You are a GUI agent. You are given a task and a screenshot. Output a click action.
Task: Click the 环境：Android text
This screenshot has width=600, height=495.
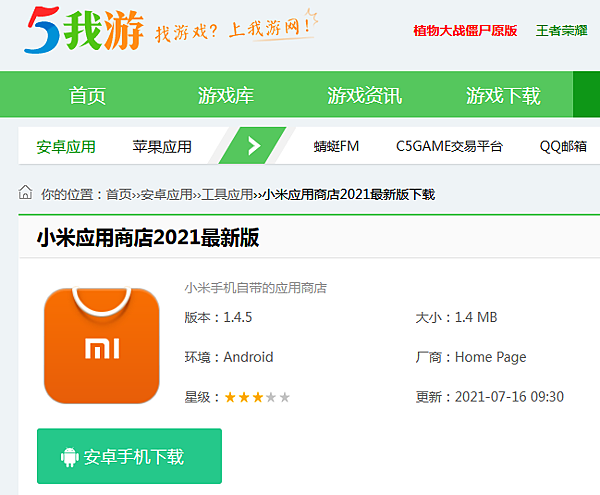[229, 357]
